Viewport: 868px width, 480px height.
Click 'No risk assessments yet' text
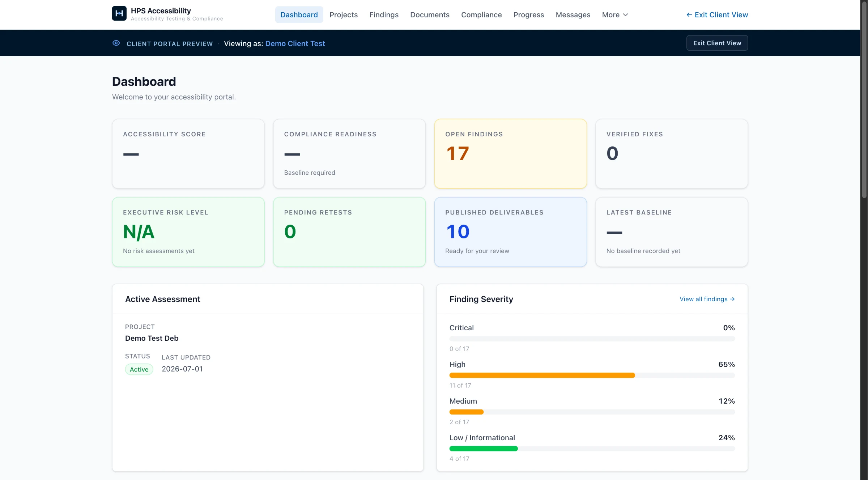click(x=159, y=251)
